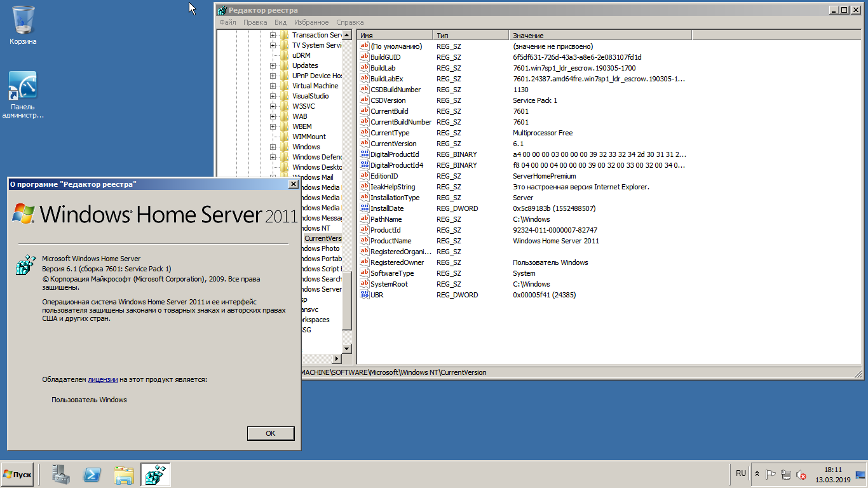Viewport: 868px width, 488px height.
Task: Click the Пуск start button
Action: (x=17, y=475)
